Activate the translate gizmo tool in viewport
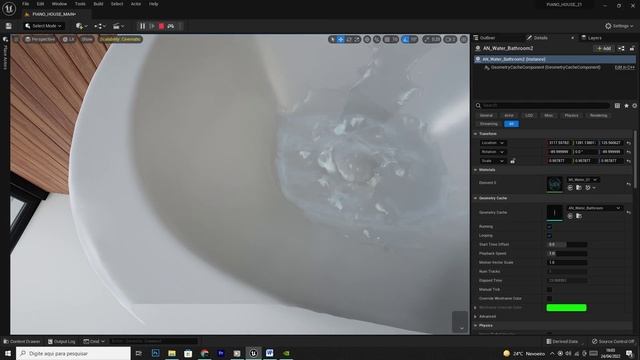Viewport: 640px width, 360px height. (340, 39)
